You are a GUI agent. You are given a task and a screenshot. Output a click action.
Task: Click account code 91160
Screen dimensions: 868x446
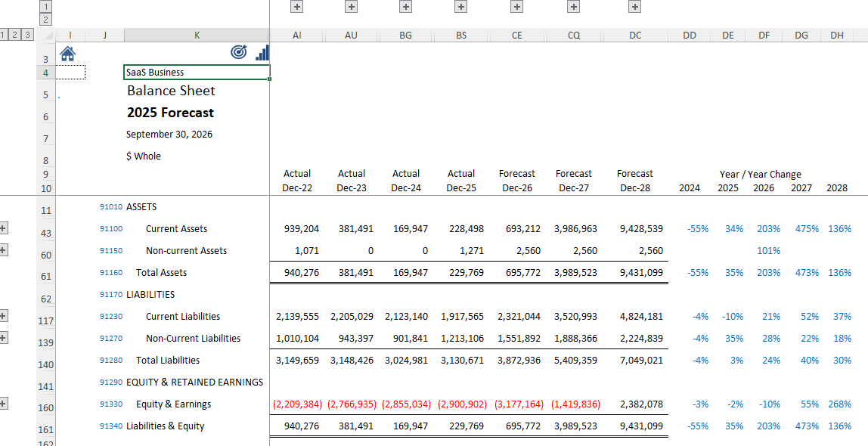pos(110,272)
